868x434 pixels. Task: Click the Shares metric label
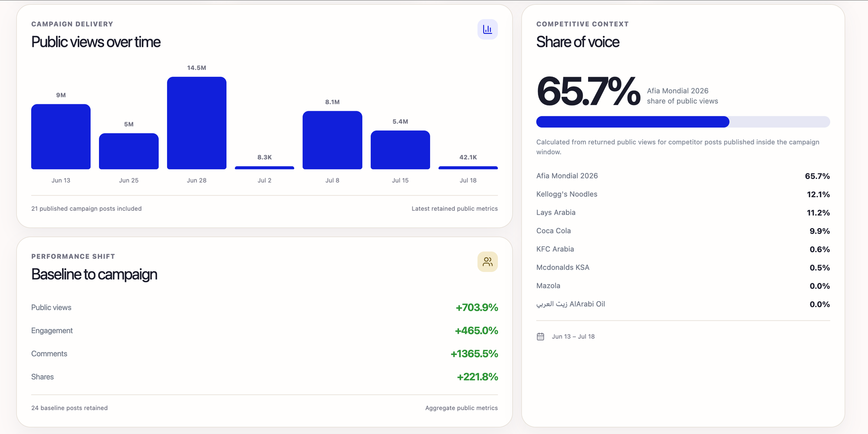(x=43, y=377)
